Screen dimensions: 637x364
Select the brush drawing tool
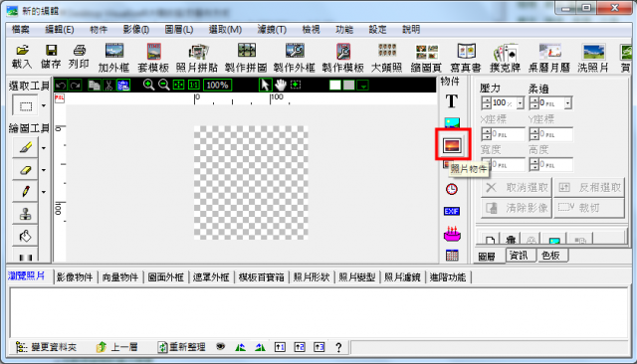click(x=26, y=147)
